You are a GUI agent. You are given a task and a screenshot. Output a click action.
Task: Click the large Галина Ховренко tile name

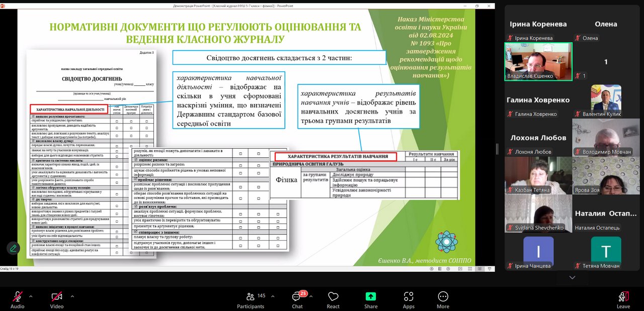click(x=538, y=100)
